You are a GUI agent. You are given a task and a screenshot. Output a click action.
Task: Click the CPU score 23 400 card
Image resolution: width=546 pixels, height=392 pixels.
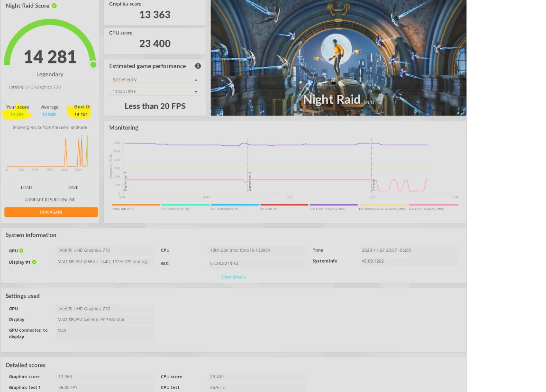point(155,41)
